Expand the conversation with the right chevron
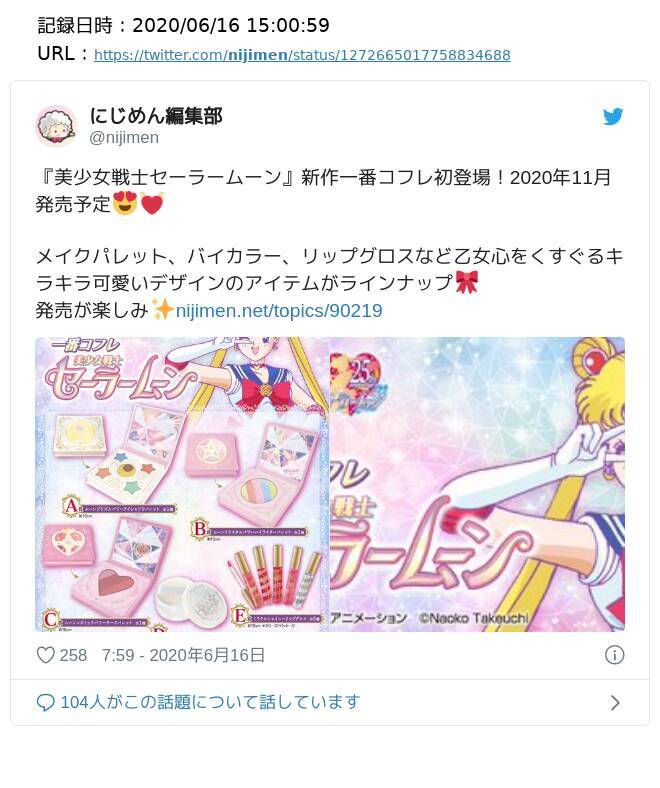The image size is (660, 788). pyautogui.click(x=615, y=703)
